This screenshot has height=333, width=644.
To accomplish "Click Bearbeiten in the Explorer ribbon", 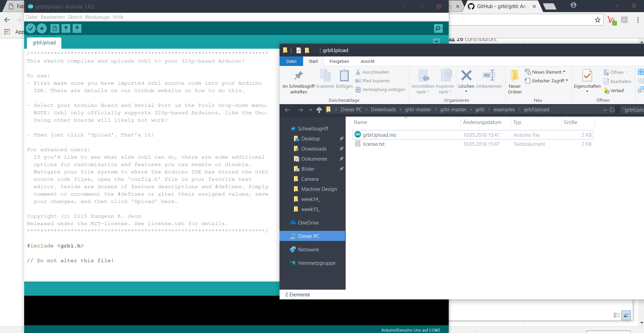I will (617, 82).
